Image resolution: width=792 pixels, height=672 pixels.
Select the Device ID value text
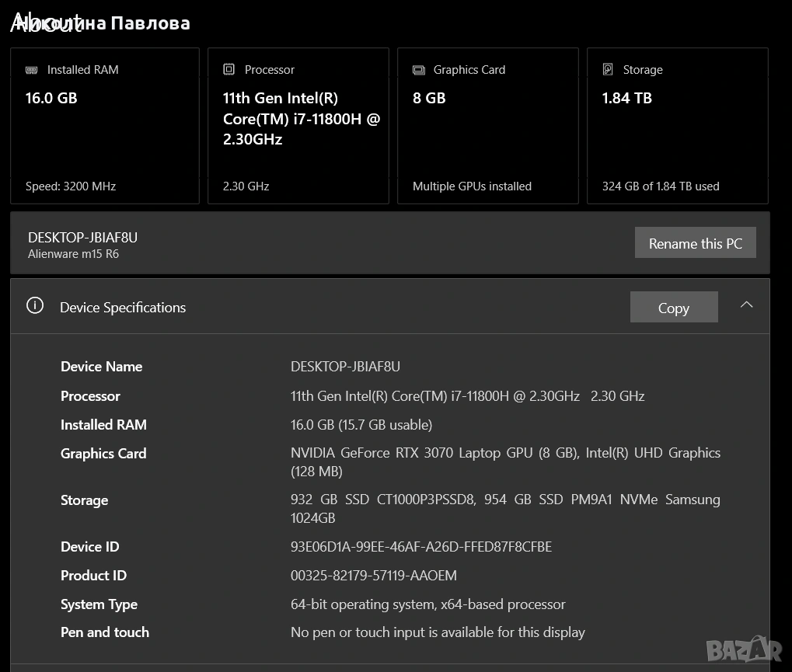pos(421,547)
